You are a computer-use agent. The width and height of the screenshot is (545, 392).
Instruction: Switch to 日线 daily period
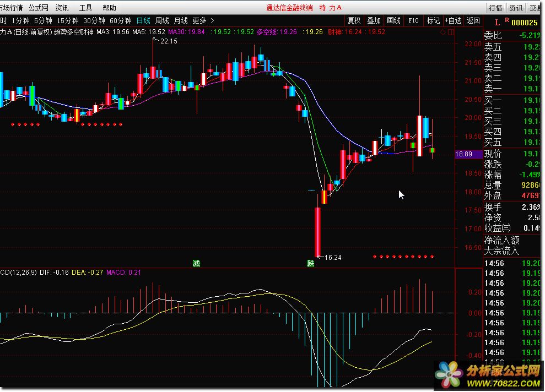[143, 21]
